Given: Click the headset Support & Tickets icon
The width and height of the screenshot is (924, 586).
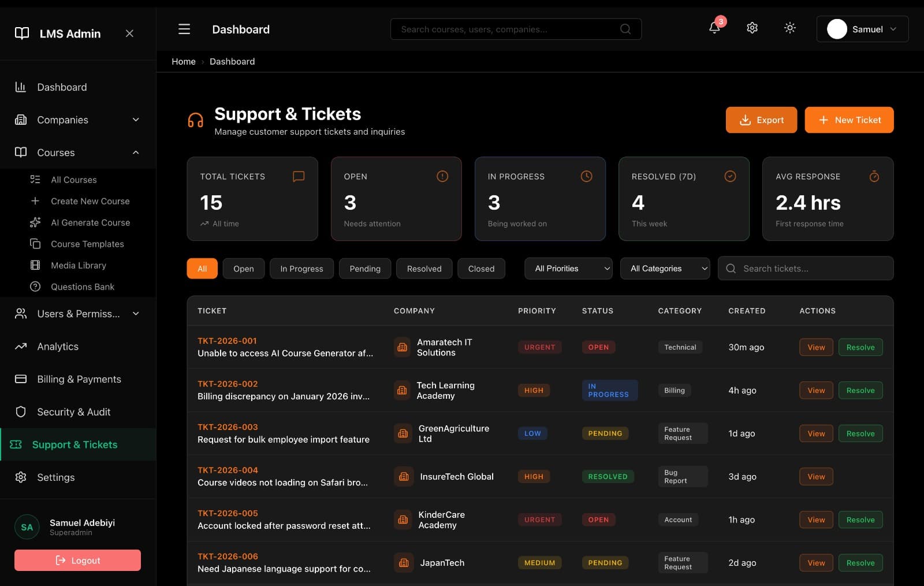Looking at the screenshot, I should 195,120.
